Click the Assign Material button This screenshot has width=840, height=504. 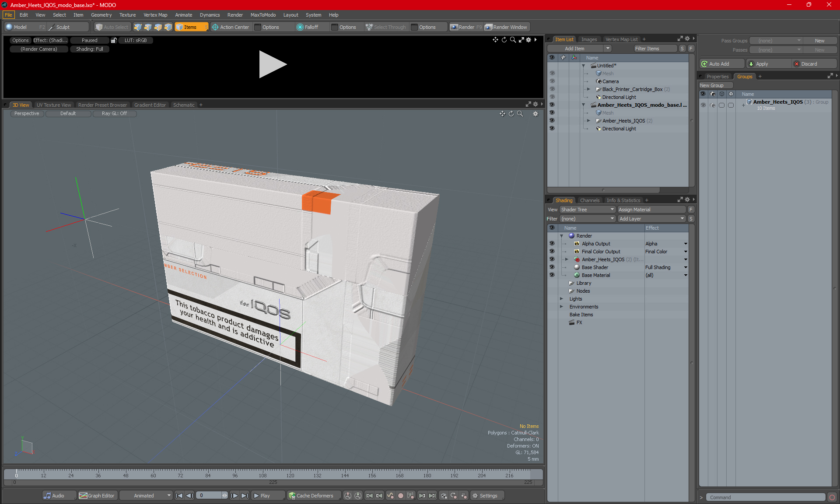click(651, 210)
